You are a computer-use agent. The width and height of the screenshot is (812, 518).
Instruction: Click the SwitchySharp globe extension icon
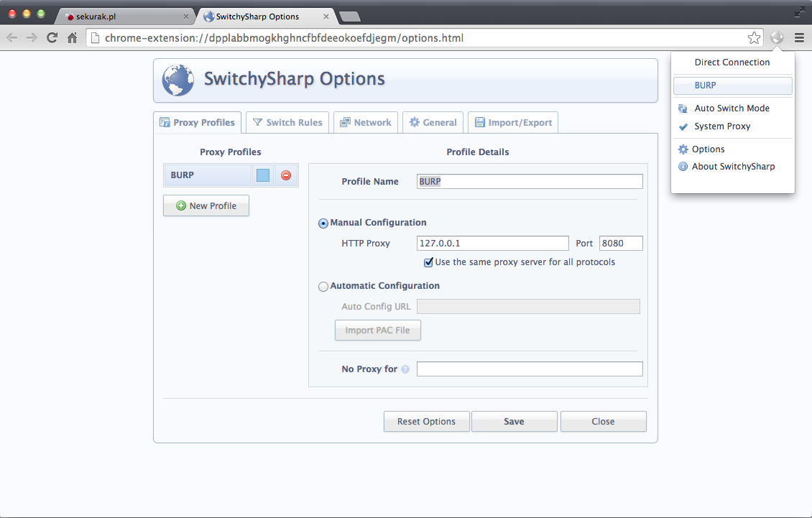coord(777,37)
